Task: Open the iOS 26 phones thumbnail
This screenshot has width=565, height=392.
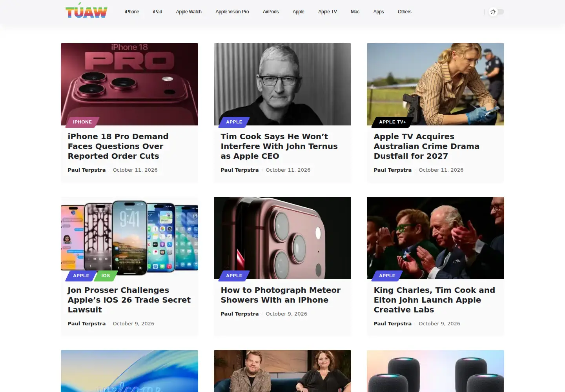Action: point(129,238)
